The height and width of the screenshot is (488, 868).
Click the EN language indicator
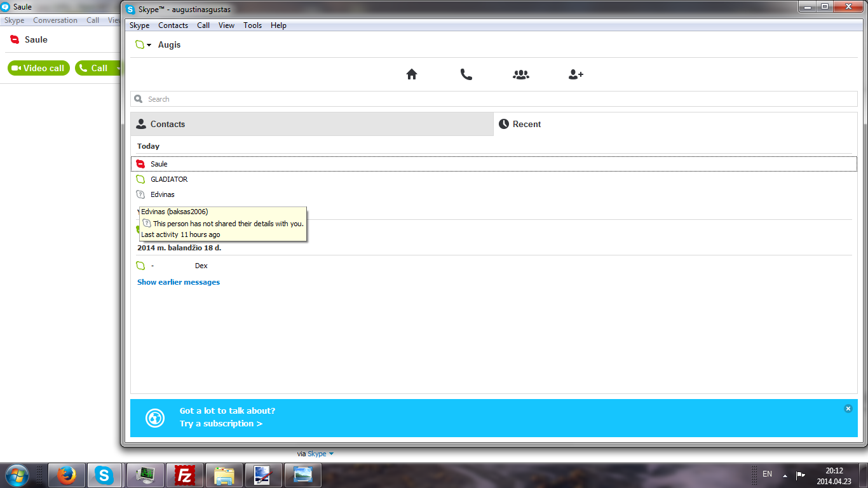click(767, 475)
